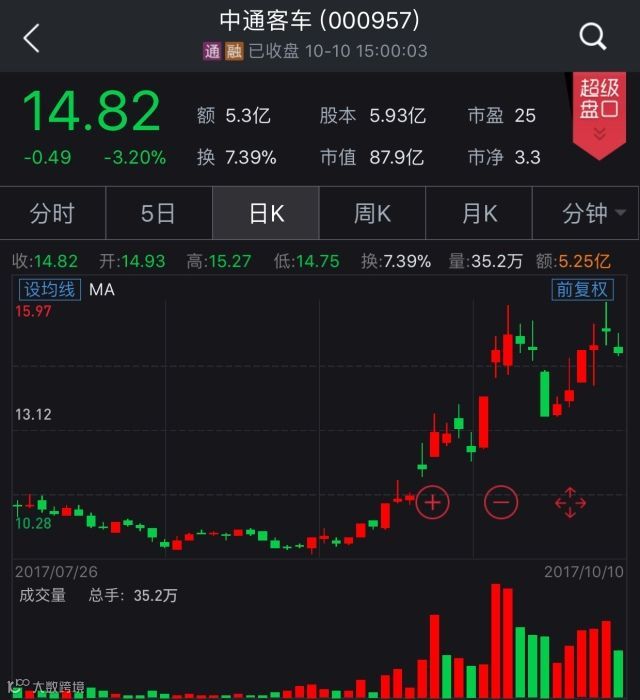Switch to the 月K tab
640x700 pixels.
(x=479, y=213)
